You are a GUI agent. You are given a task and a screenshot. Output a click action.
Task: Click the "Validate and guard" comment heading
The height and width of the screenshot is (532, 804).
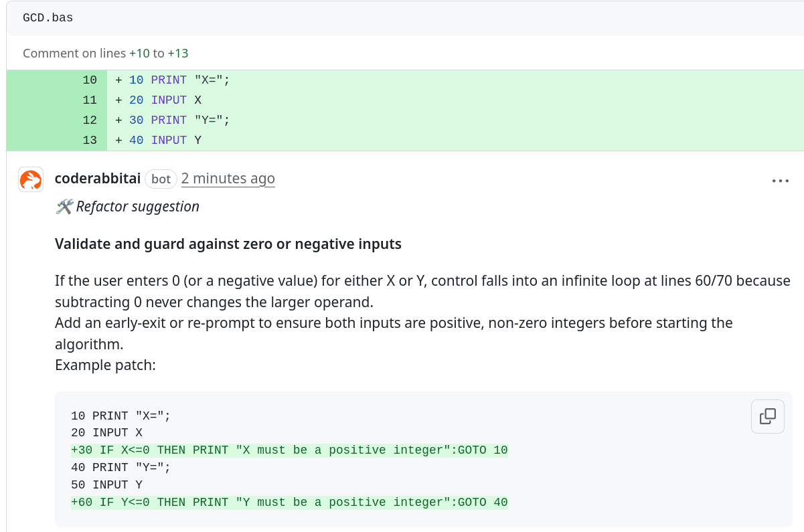228,244
